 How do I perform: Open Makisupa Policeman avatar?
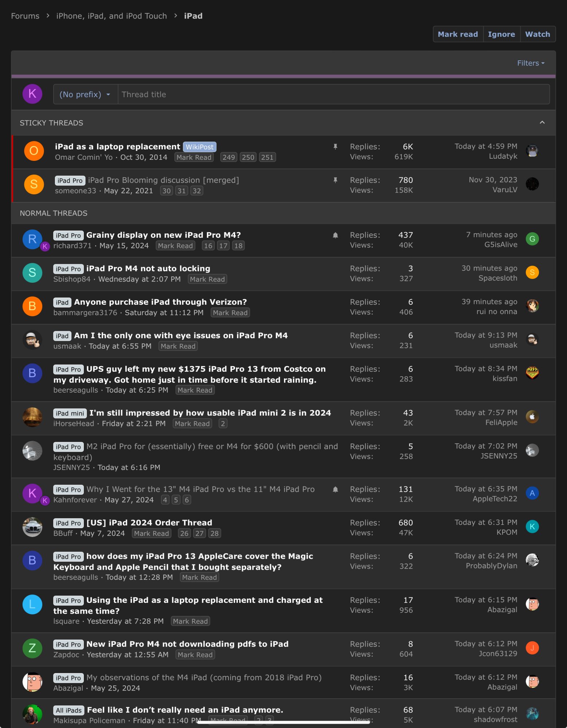click(32, 714)
